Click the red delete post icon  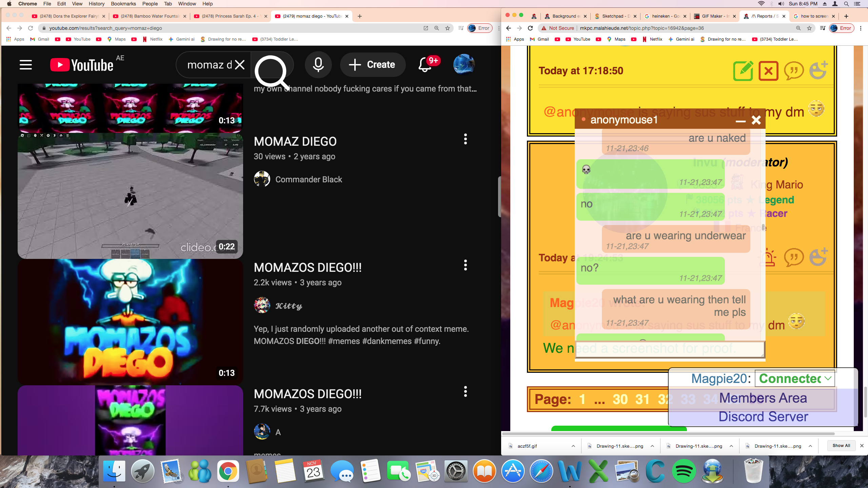coord(768,71)
